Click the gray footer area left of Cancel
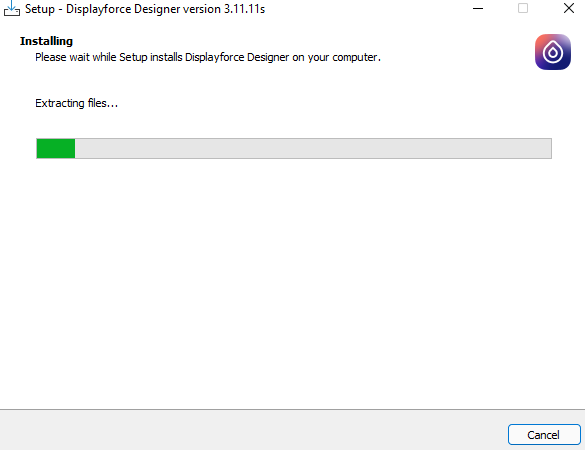The height and width of the screenshot is (450, 585). (x=254, y=431)
